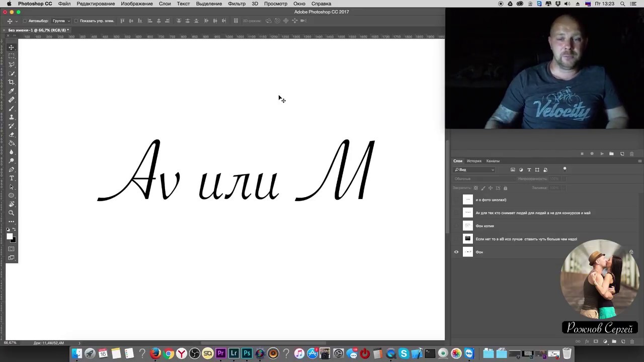The width and height of the screenshot is (644, 362).
Task: Toggle layer filtering switch on or off
Action: pyautogui.click(x=565, y=169)
